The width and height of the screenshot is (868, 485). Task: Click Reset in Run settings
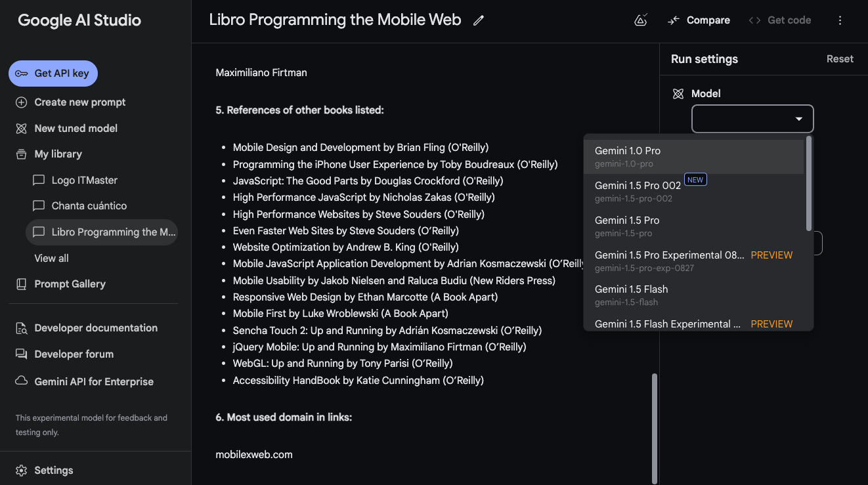pos(839,59)
